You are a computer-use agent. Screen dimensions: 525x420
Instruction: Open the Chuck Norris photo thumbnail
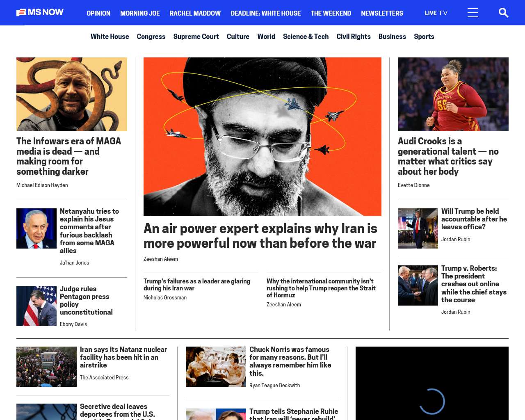[x=216, y=367]
